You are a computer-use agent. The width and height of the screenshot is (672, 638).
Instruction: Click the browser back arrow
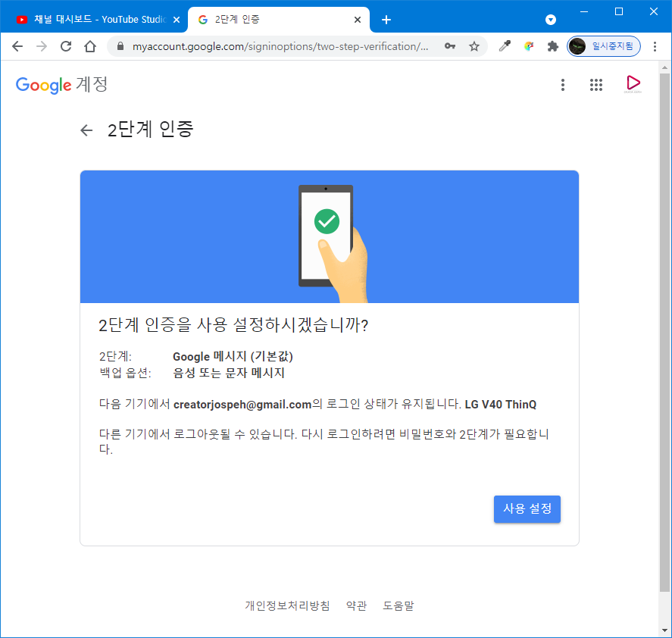tap(17, 46)
